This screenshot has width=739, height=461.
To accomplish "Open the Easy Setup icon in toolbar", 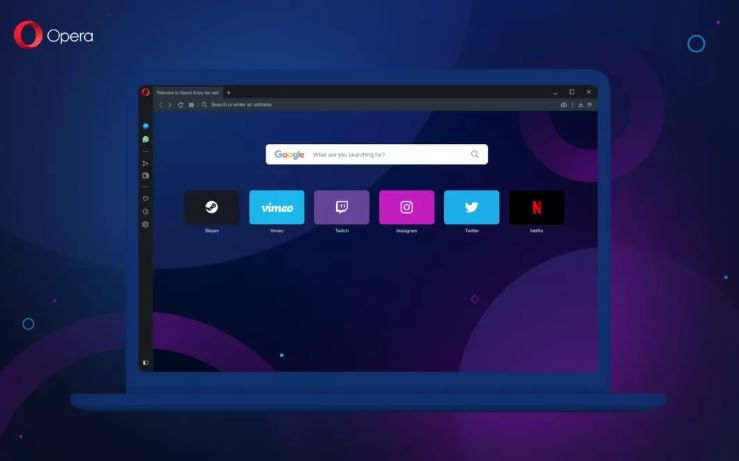I will click(590, 105).
